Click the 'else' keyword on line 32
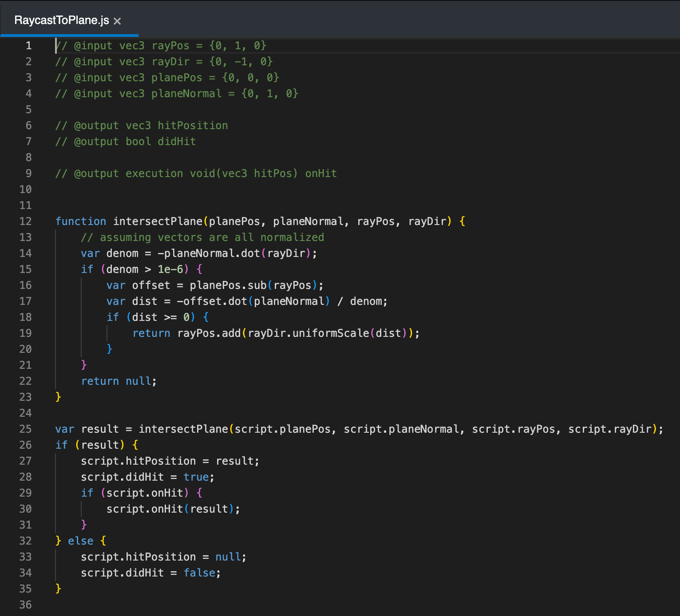The image size is (680, 616). [80, 541]
